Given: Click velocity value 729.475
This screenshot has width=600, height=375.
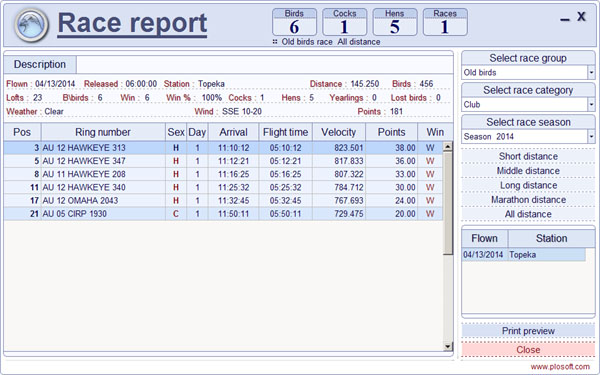Looking at the screenshot, I should (349, 214).
